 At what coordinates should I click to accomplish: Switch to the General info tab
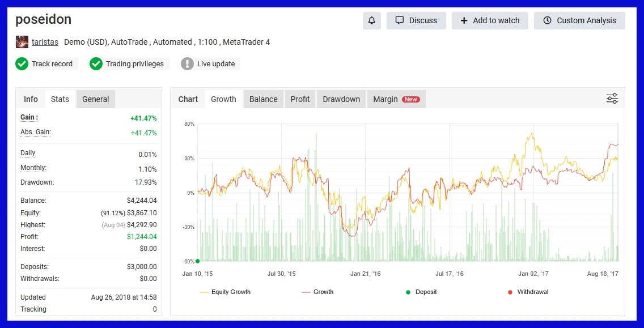(x=95, y=99)
